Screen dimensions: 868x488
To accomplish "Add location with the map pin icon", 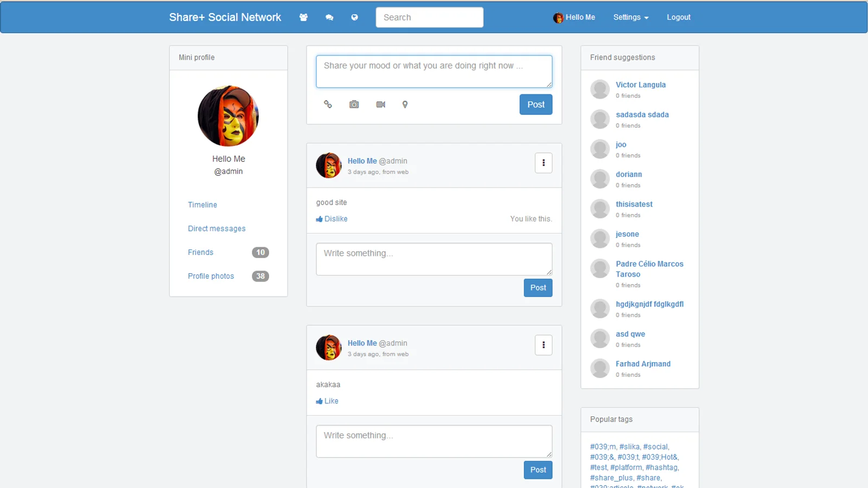I will [405, 104].
